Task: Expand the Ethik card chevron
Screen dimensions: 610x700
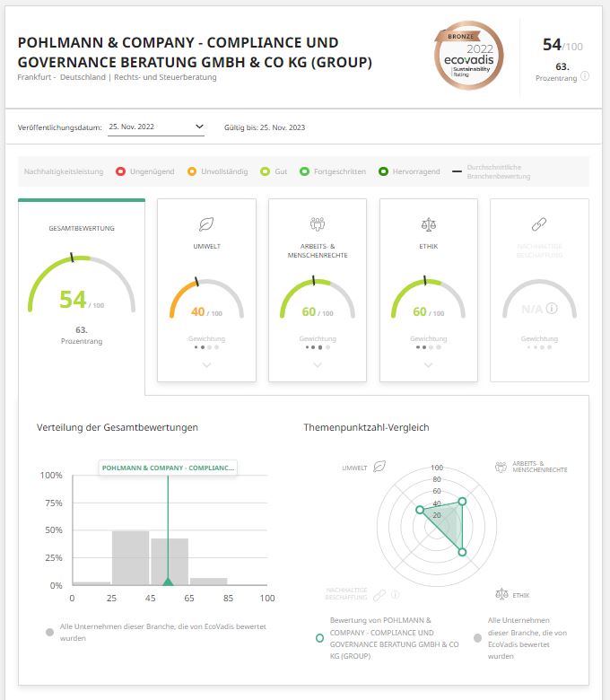Action: [x=429, y=365]
